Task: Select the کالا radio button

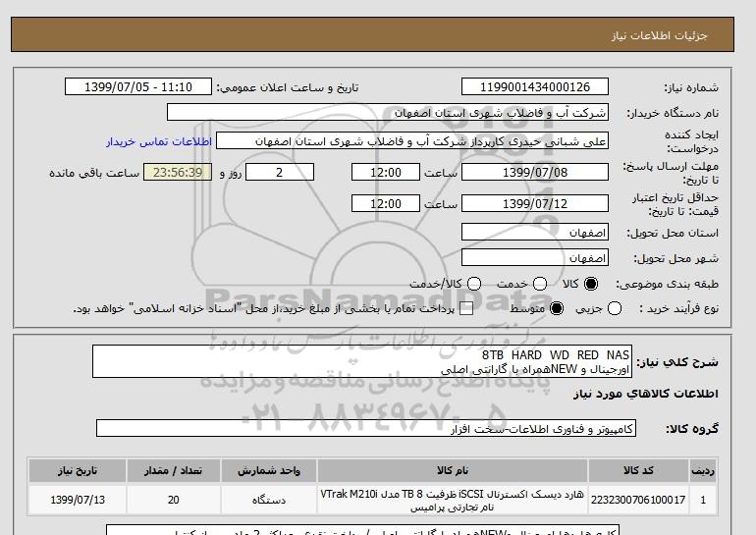Action: pyautogui.click(x=591, y=284)
